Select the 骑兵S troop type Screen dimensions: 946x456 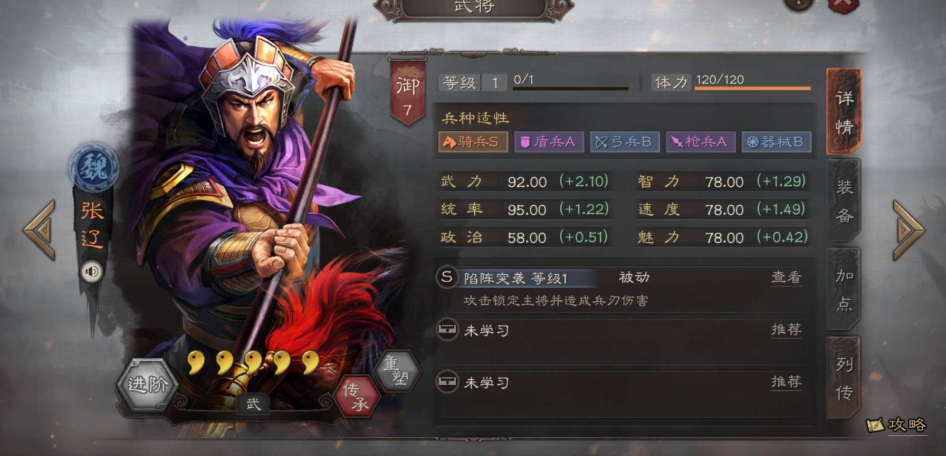point(473,142)
